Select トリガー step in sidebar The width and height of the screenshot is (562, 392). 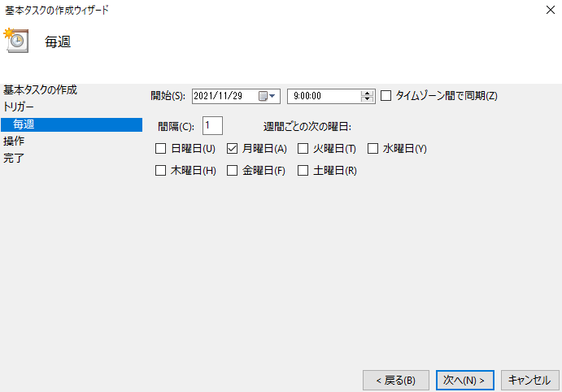click(18, 107)
